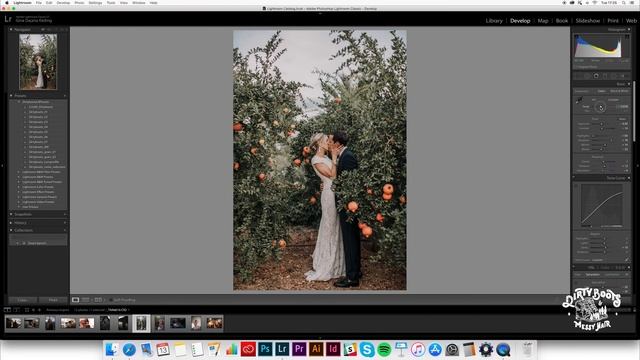The height and width of the screenshot is (360, 640).
Task: Collapse the Navigator panel
Action: point(11,29)
